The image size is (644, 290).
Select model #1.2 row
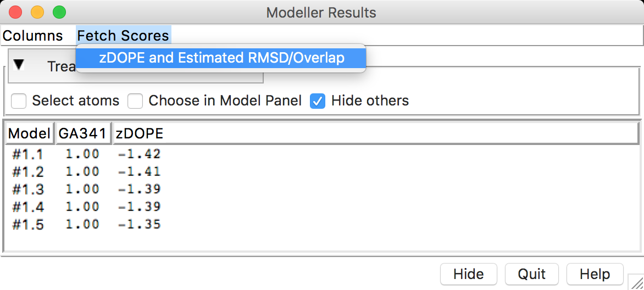321,172
